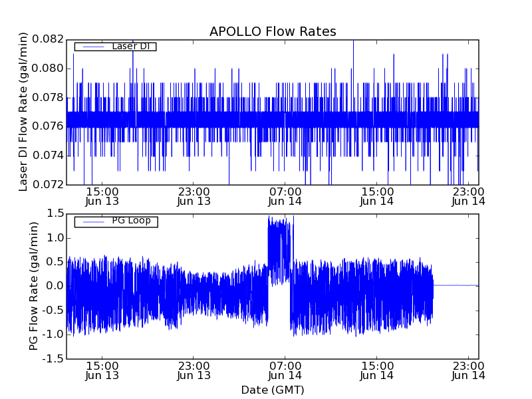Click bottom plot's 23:00 Jun 13 tick label

tap(194, 370)
